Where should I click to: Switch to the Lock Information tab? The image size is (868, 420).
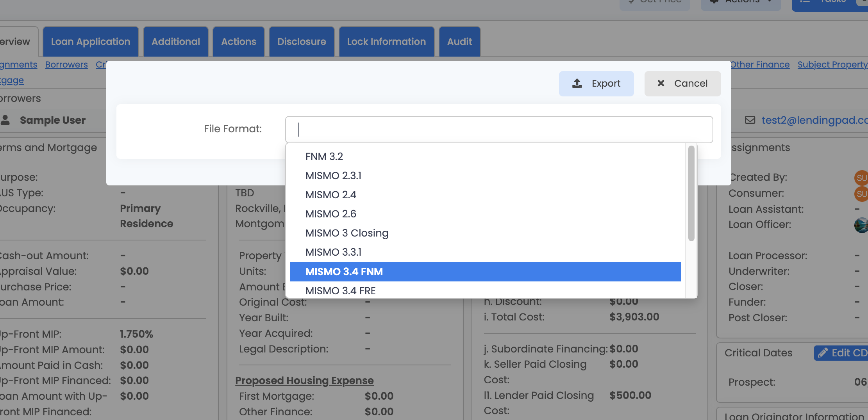pos(386,42)
